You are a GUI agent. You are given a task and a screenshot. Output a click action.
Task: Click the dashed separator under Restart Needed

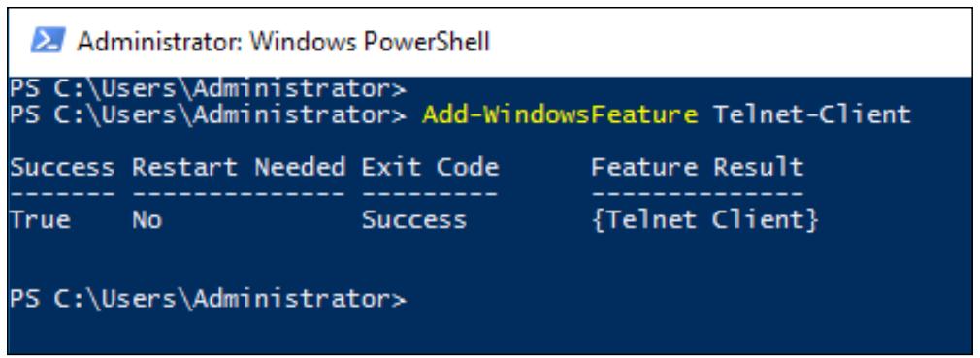(x=238, y=193)
